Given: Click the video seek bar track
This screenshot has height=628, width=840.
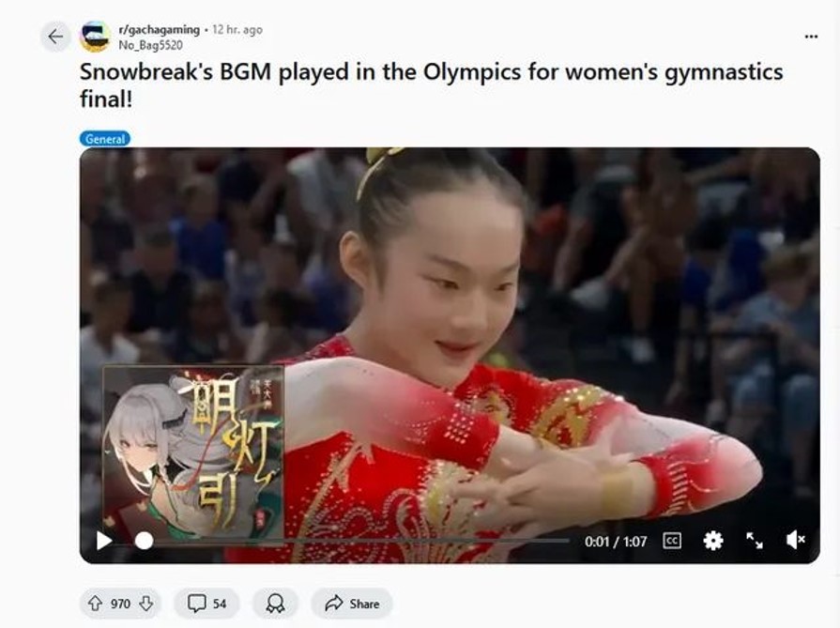Looking at the screenshot, I should coord(357,541).
